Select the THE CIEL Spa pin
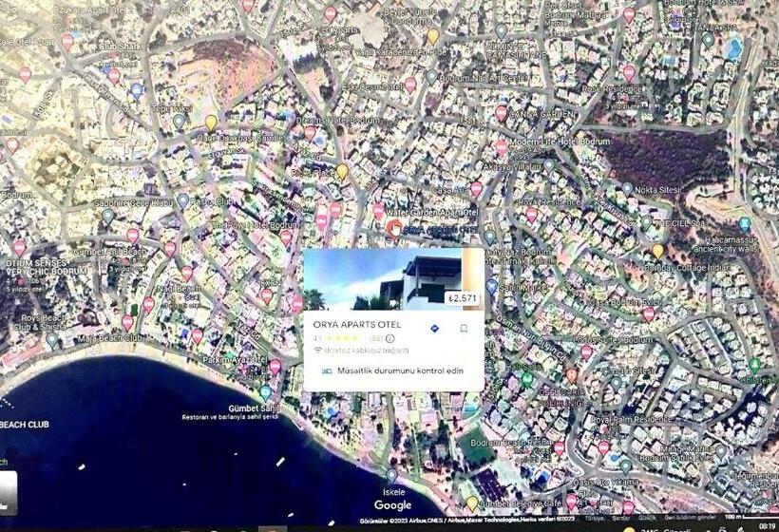Image resolution: width=779 pixels, height=532 pixels. 646,222
